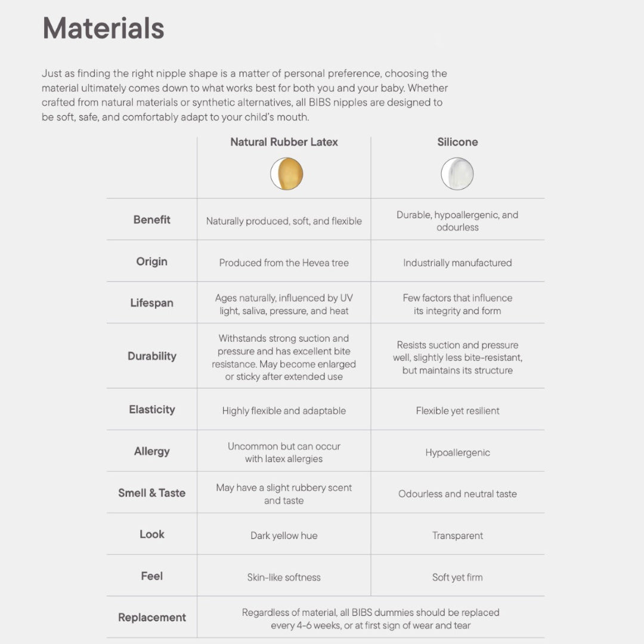Click the intro paragraph about nipple shape

point(244,95)
